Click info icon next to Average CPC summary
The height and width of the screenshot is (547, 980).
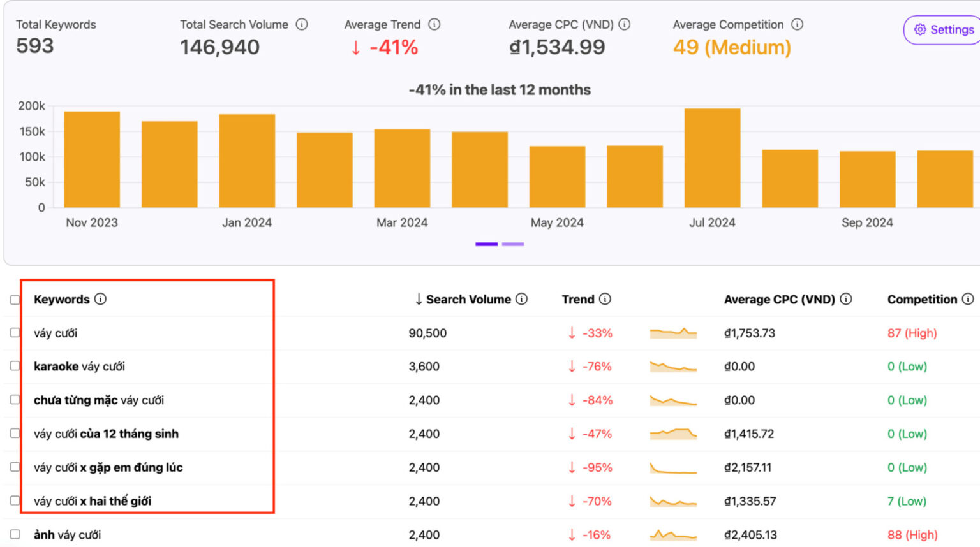coord(625,24)
